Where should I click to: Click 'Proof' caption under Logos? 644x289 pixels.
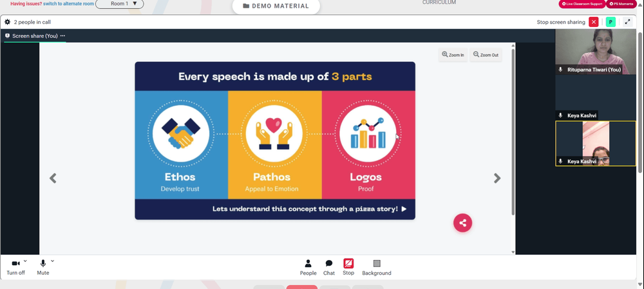(x=366, y=189)
